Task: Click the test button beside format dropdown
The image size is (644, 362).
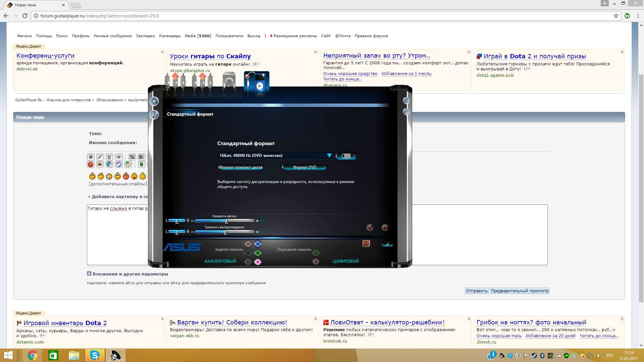Action: click(346, 156)
